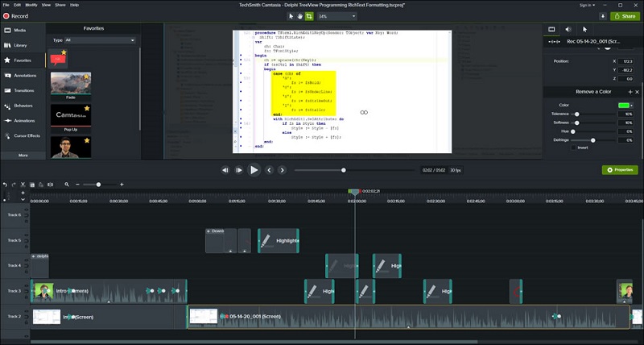644x345 pixels.
Task: Paste media on the timeline toolbar
Action: coord(41,185)
